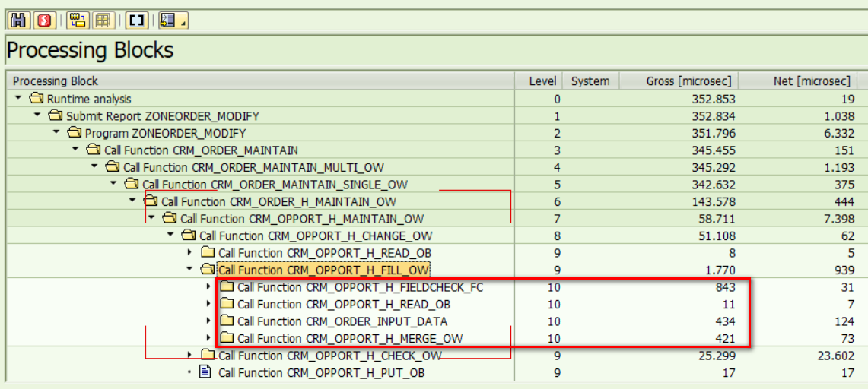Expand CRM_OPPORT_H_READ_OB level 9 node
Image resolution: width=868 pixels, height=389 pixels.
click(189, 252)
